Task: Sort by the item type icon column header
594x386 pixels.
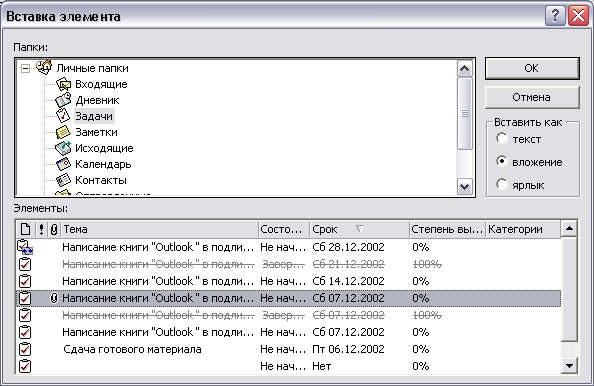Action: (x=25, y=229)
